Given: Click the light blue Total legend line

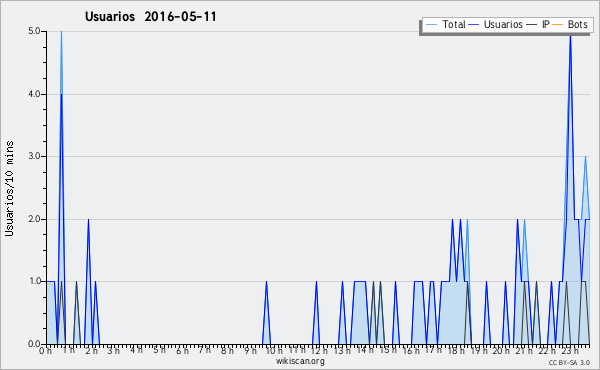Looking at the screenshot, I should (431, 25).
